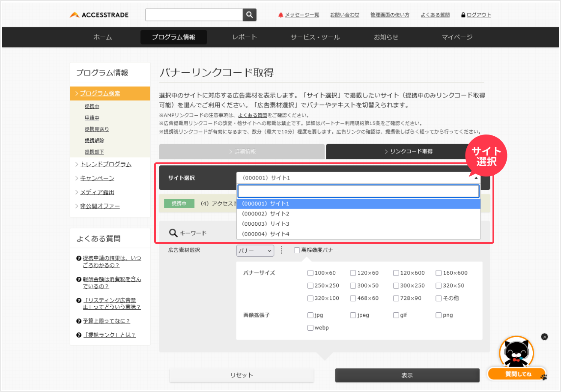Check the png extension checkbox
The image size is (561, 392).
click(x=439, y=315)
